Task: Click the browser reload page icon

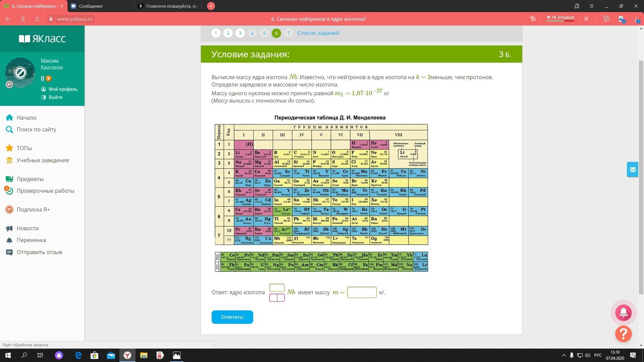Action: (x=37, y=19)
